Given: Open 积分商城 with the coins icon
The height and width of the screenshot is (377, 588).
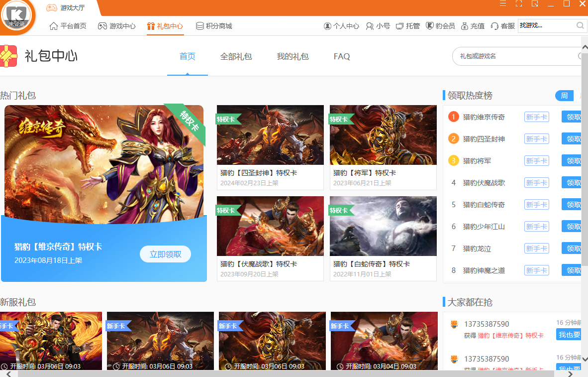Looking at the screenshot, I should (200, 26).
